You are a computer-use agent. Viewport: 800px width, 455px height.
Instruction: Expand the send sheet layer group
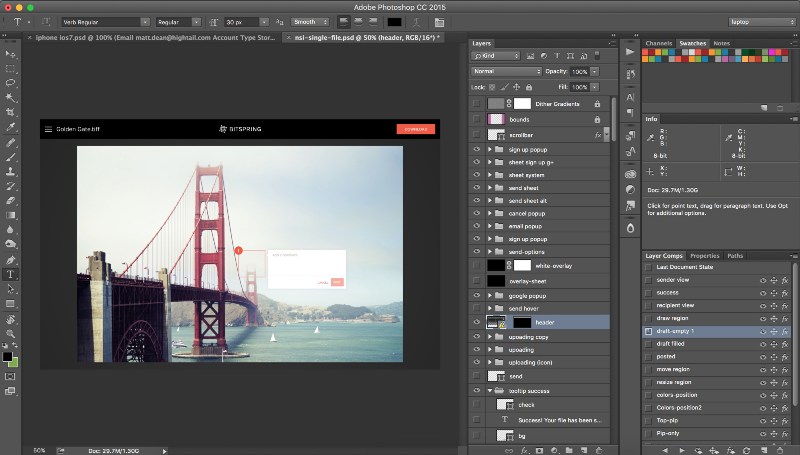[490, 188]
